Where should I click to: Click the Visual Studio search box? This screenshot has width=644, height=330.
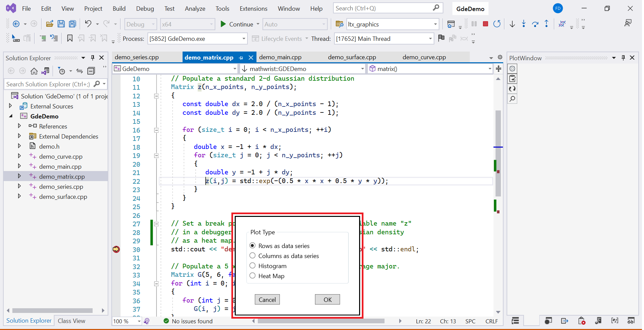tap(388, 8)
